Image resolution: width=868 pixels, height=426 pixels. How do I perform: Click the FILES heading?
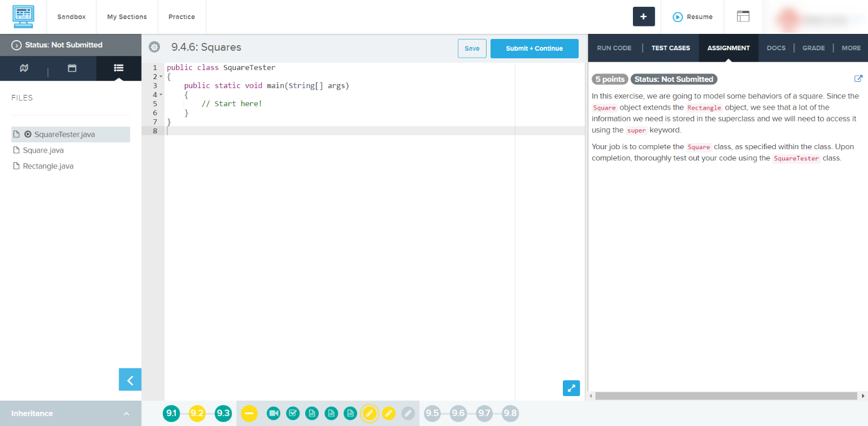point(22,98)
